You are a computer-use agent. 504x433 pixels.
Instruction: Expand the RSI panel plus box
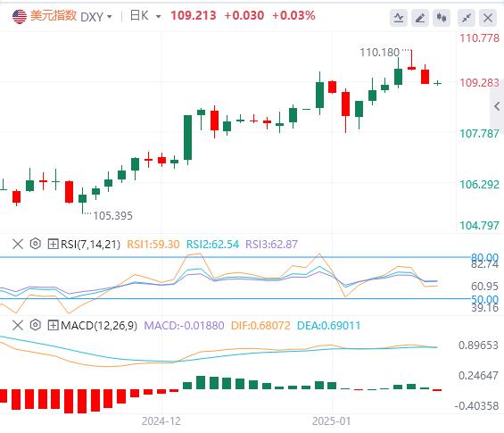point(53,244)
